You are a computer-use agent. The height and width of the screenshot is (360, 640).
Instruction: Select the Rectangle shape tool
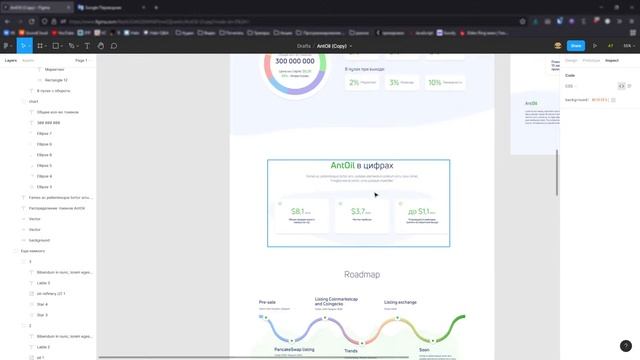pos(56,46)
